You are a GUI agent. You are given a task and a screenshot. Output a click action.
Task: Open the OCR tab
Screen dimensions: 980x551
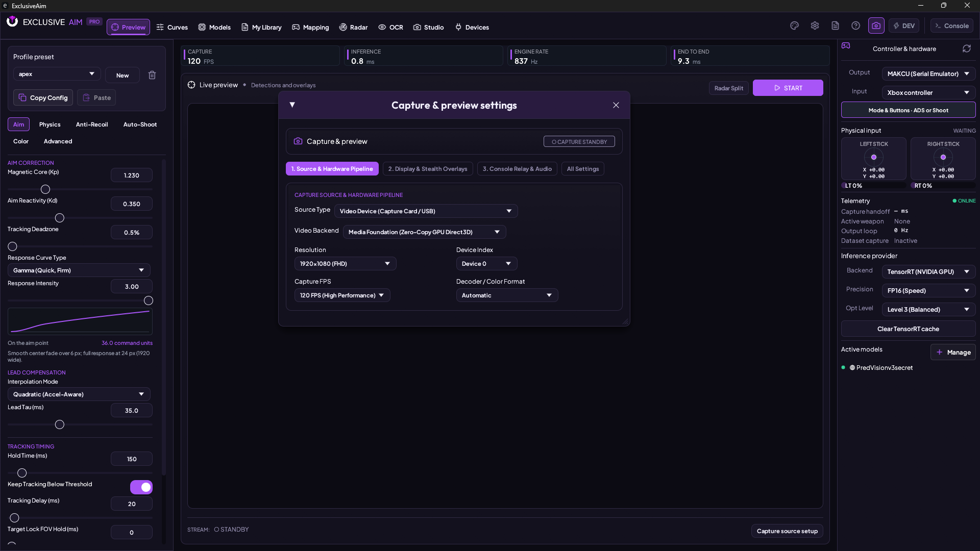(390, 27)
